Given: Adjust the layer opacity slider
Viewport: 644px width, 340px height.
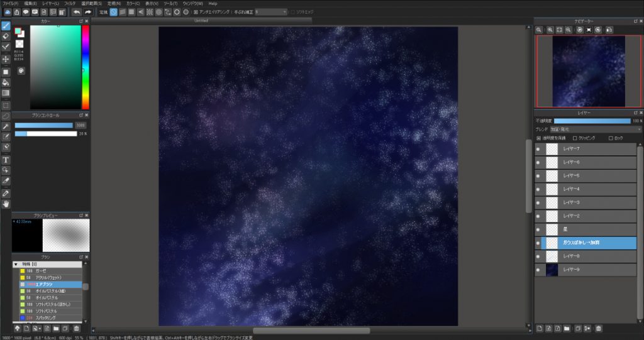Looking at the screenshot, I should 592,121.
